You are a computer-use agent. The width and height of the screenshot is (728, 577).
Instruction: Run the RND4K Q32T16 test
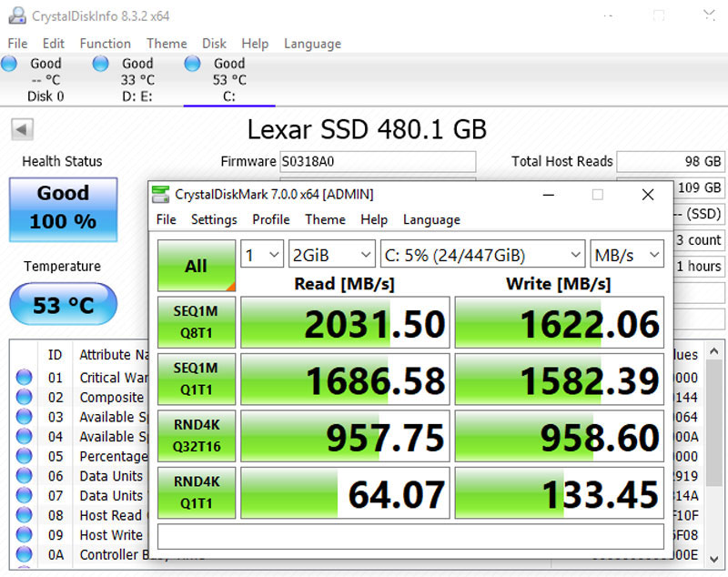tap(196, 438)
